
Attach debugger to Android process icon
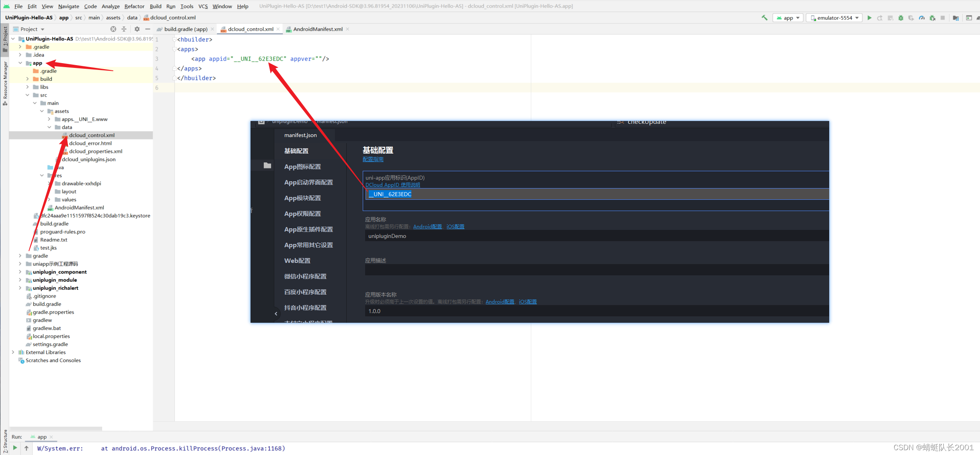click(x=932, y=18)
